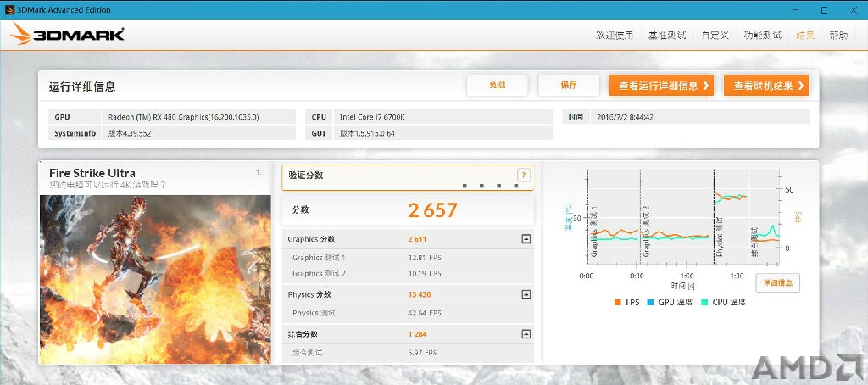Open chart 详细信息 button

(778, 282)
